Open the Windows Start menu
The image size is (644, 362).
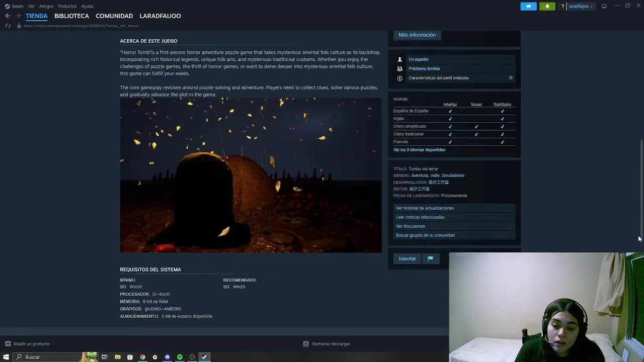(6, 357)
